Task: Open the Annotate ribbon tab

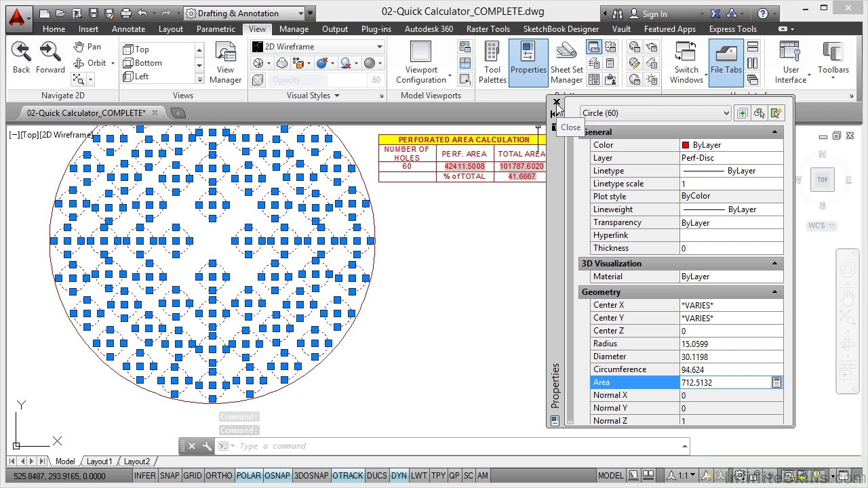Action: coord(128,29)
